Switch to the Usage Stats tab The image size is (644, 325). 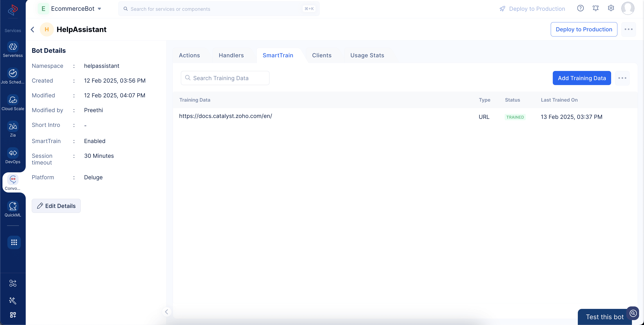coord(367,55)
